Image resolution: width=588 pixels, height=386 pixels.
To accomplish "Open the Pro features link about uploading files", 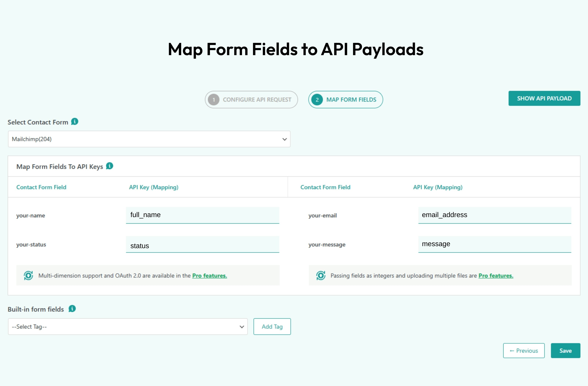I will pos(495,276).
